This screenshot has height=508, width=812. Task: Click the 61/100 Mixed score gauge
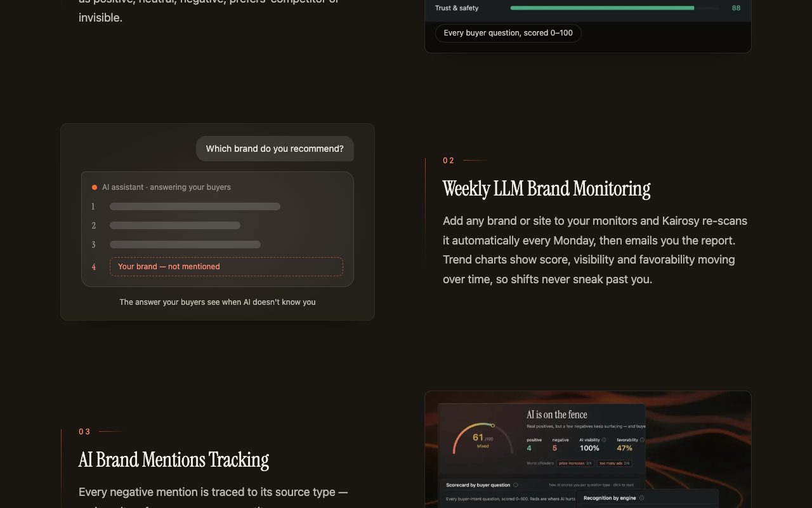point(483,439)
